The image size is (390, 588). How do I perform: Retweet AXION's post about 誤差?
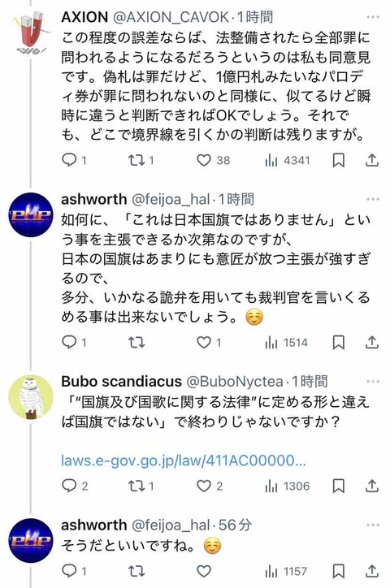136,160
